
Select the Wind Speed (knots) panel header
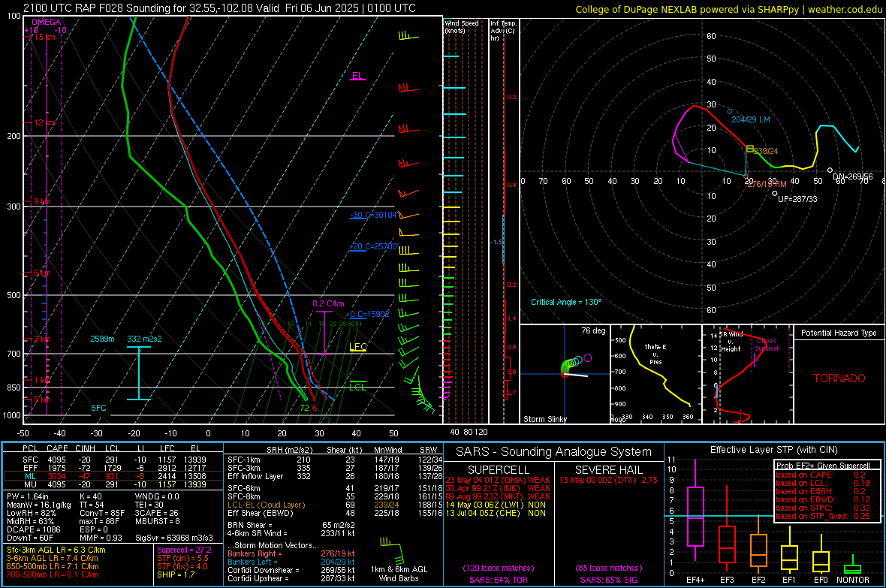click(462, 26)
